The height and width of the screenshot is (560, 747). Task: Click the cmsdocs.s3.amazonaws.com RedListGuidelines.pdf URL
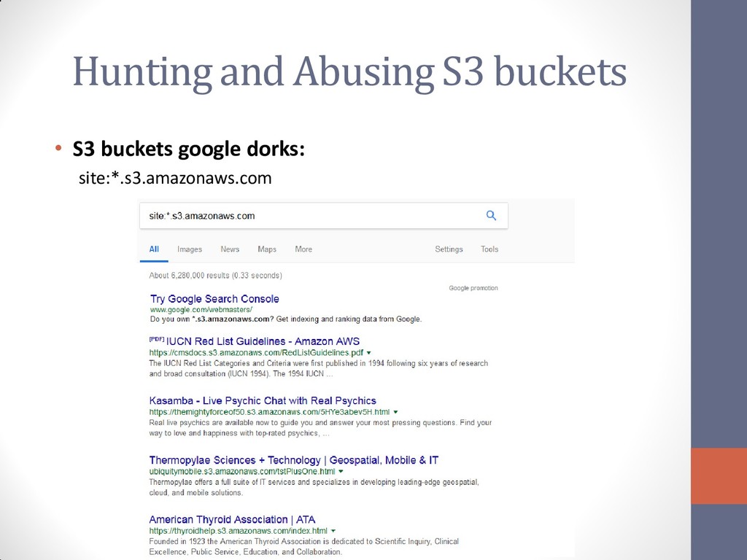pyautogui.click(x=256, y=353)
